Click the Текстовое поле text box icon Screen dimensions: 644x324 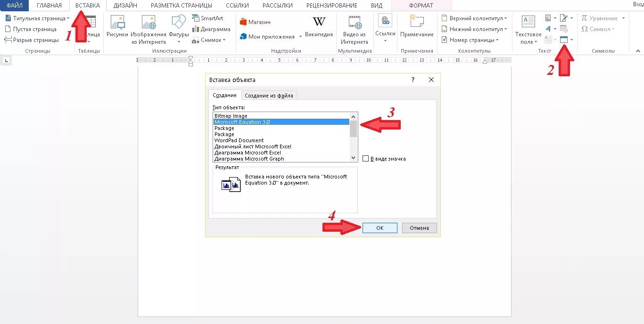(x=528, y=21)
